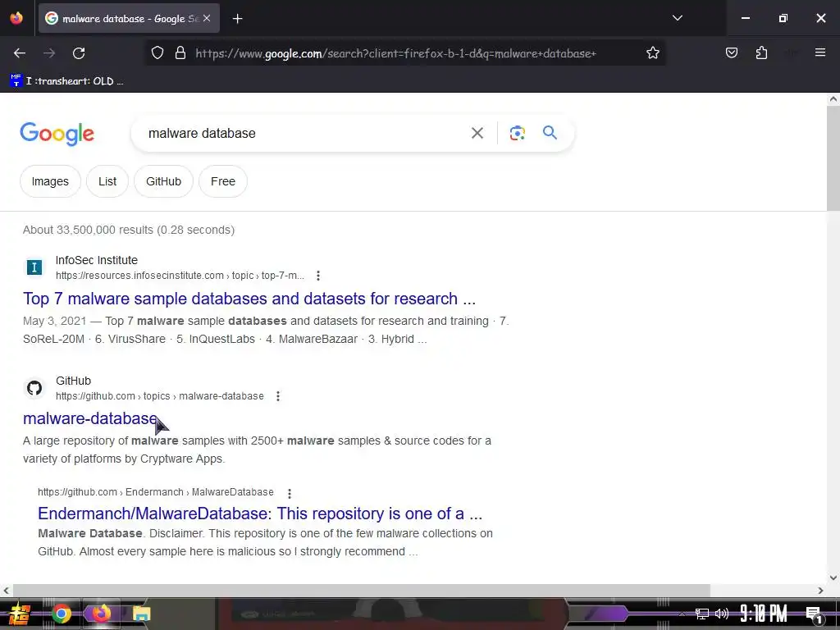840x630 pixels.
Task: Open Top 7 malware sample databases link
Action: 249,299
